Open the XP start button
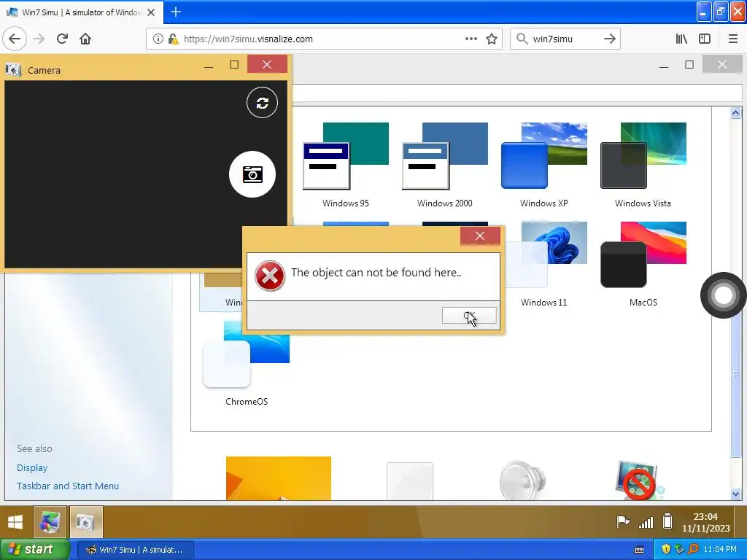 coord(34,549)
